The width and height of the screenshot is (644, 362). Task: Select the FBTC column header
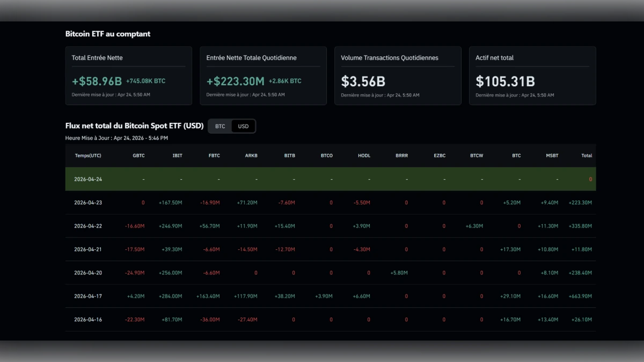point(214,155)
